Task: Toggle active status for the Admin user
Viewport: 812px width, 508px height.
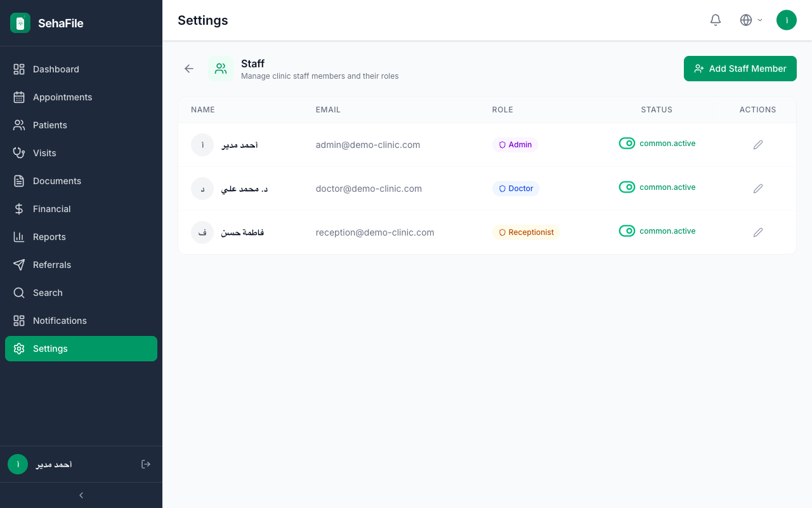Action: tap(627, 144)
